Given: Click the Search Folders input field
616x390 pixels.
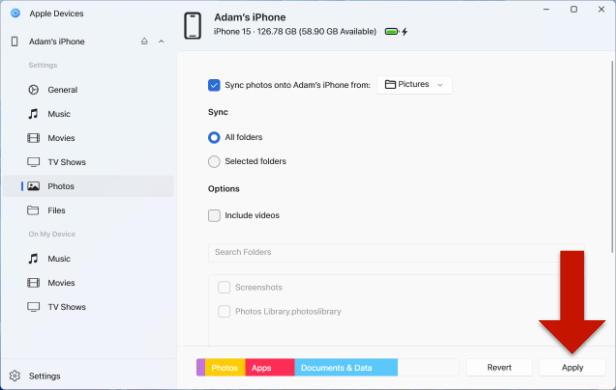Looking at the screenshot, I should pos(396,252).
